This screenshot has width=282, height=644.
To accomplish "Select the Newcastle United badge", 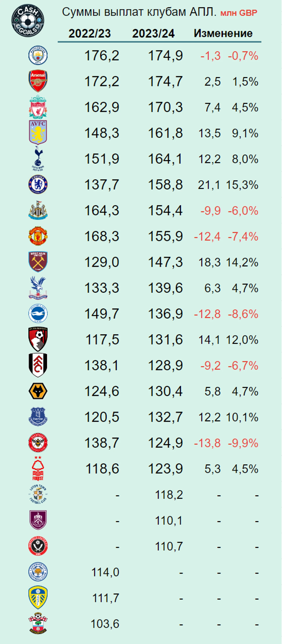I will coord(38,210).
